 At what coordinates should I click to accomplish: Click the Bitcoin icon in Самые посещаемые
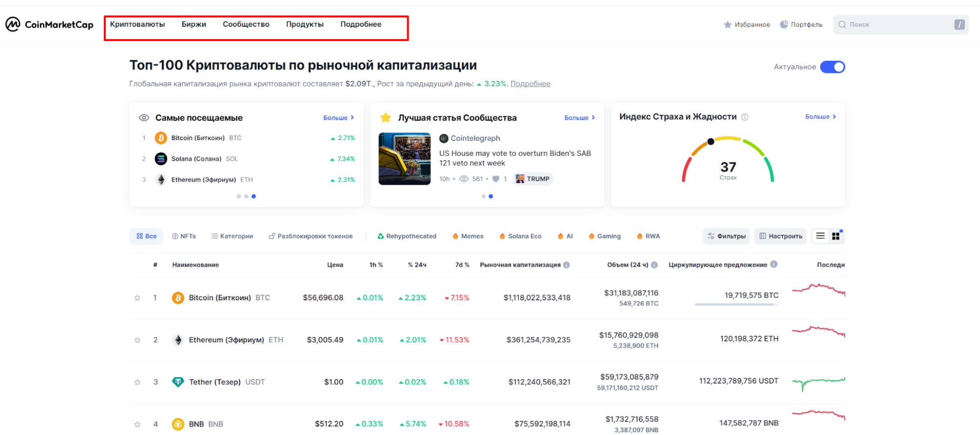(161, 138)
